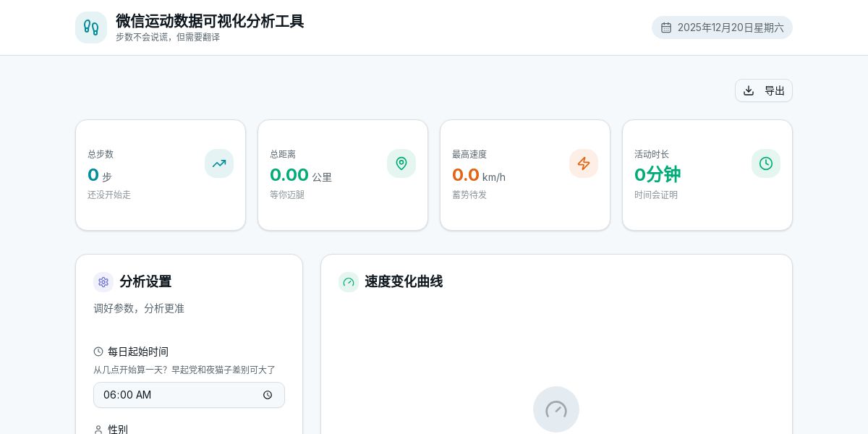868x434 pixels.
Task: Click the 06:00 AM start time field
Action: click(x=189, y=395)
